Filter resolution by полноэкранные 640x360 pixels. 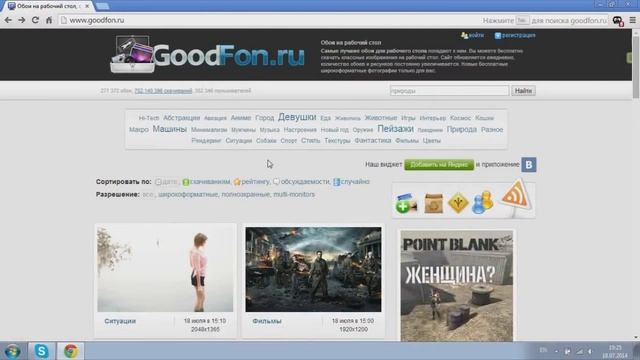[245, 194]
